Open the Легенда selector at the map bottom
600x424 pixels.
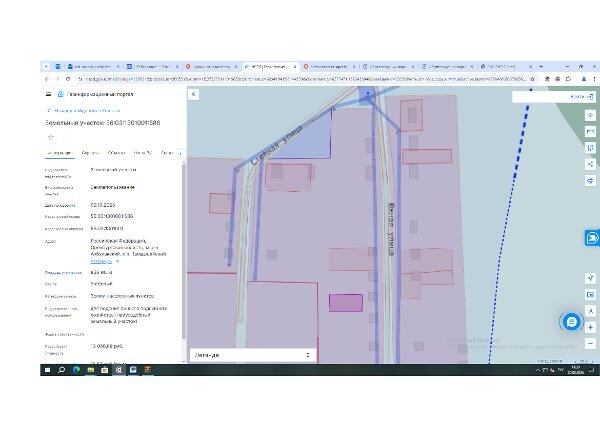pos(253,355)
